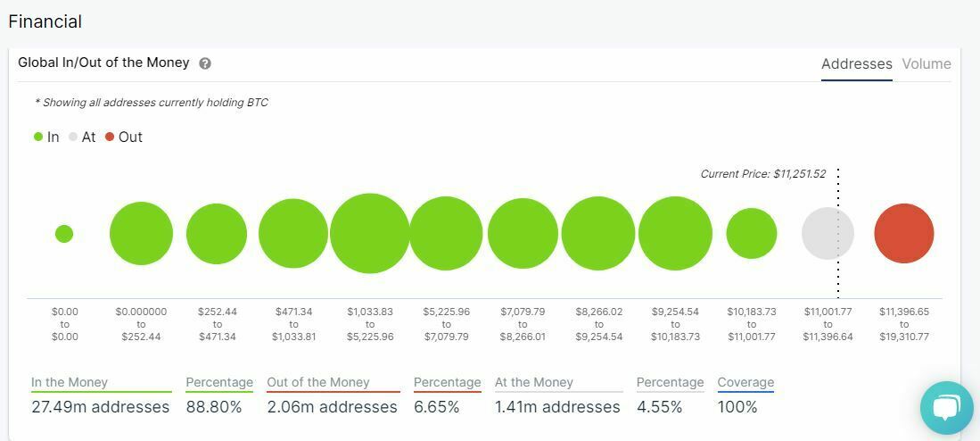Click the red out-of-money bubble
Viewport: 980px width, 441px height.
(903, 234)
